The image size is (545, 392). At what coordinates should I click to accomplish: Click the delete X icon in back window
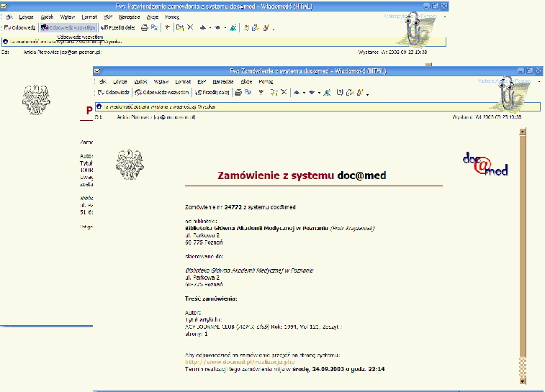pos(190,27)
